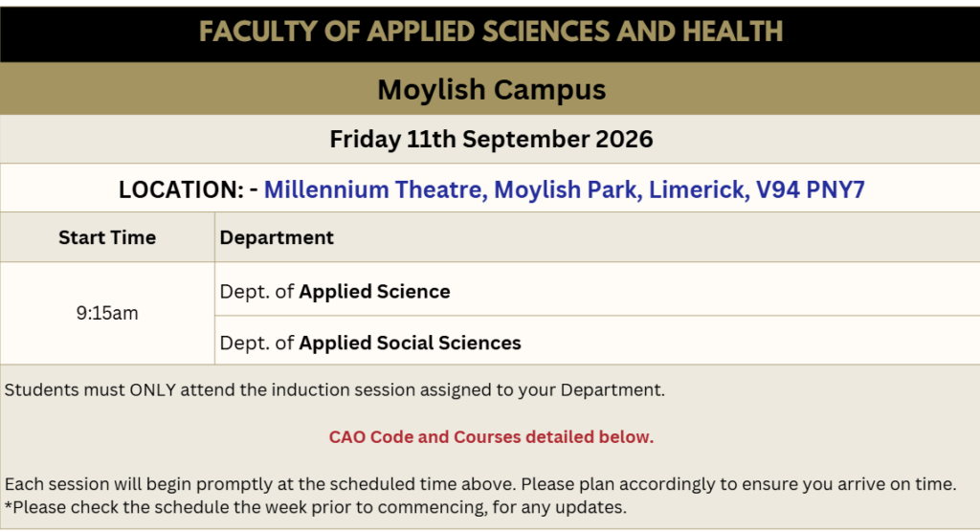Image resolution: width=980 pixels, height=532 pixels.
Task: Click the LOCATION label
Action: coord(181,189)
